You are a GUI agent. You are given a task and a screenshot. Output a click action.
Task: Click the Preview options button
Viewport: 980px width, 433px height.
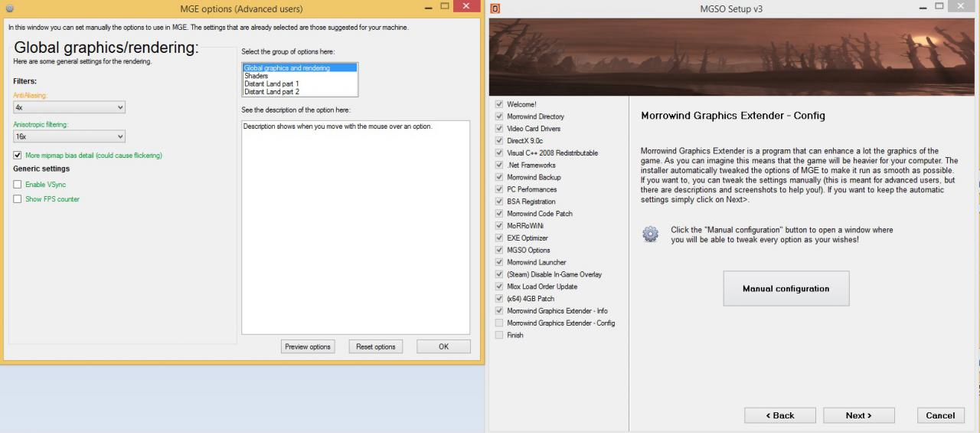[307, 346]
